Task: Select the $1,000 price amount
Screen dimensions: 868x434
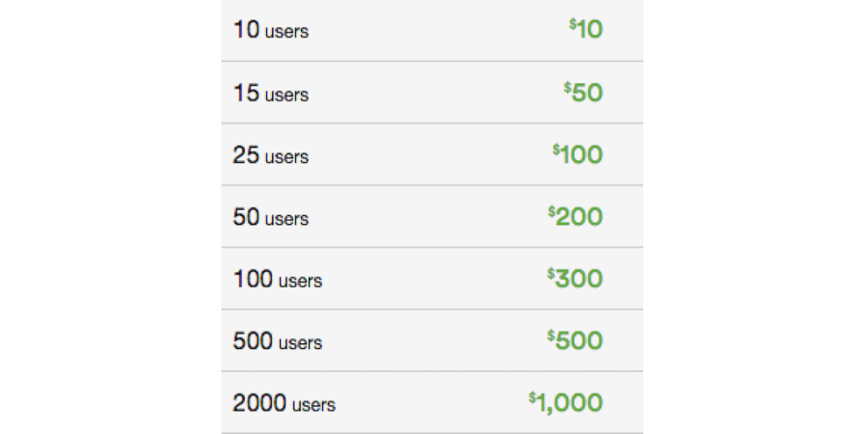Action: (566, 403)
